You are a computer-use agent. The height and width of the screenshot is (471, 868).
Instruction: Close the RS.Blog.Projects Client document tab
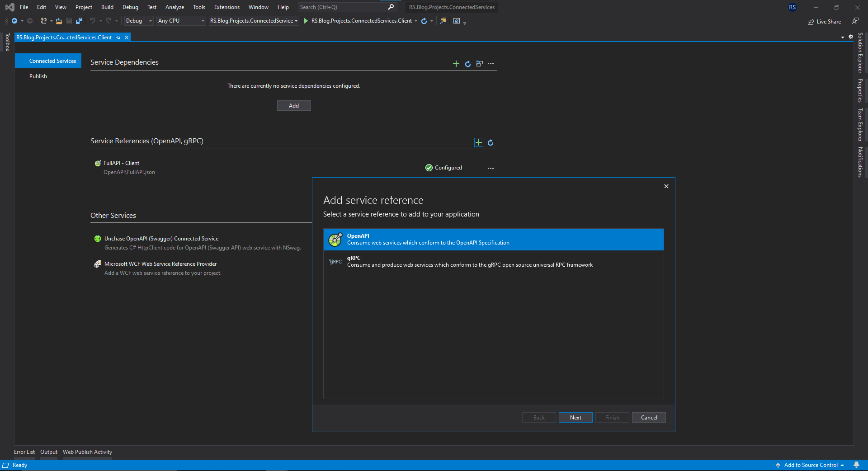[127, 38]
